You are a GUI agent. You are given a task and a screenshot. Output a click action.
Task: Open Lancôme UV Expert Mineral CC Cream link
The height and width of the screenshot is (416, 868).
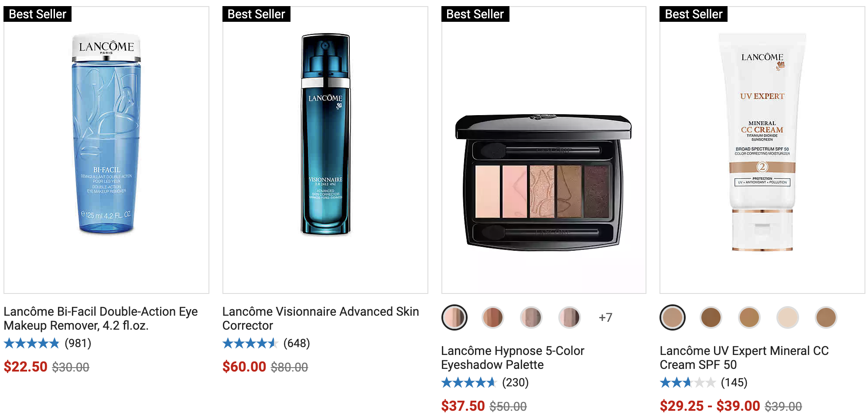[x=744, y=358]
